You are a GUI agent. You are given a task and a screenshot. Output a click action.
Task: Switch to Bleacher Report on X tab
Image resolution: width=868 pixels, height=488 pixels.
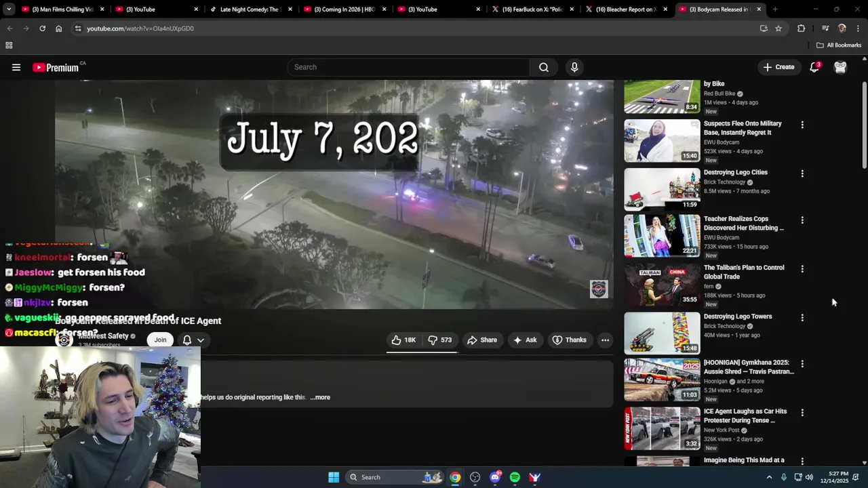coord(626,9)
